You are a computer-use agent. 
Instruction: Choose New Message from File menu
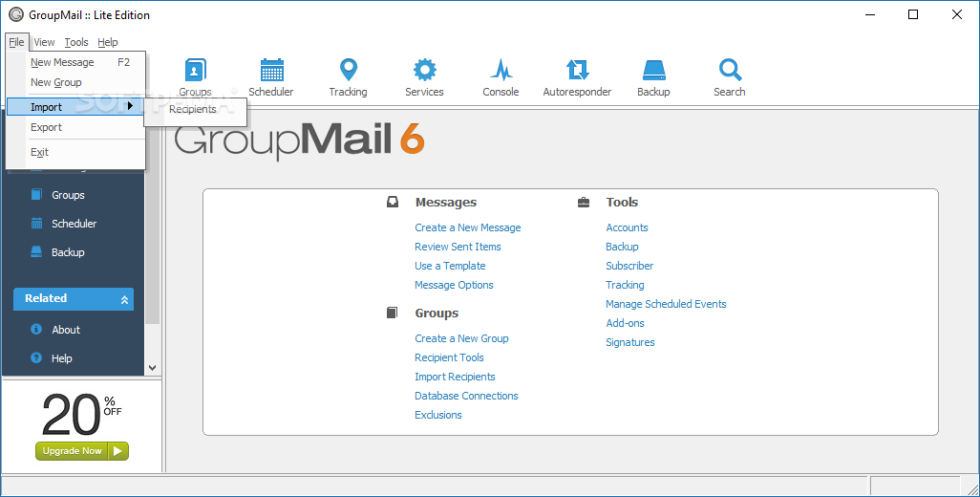click(x=75, y=62)
